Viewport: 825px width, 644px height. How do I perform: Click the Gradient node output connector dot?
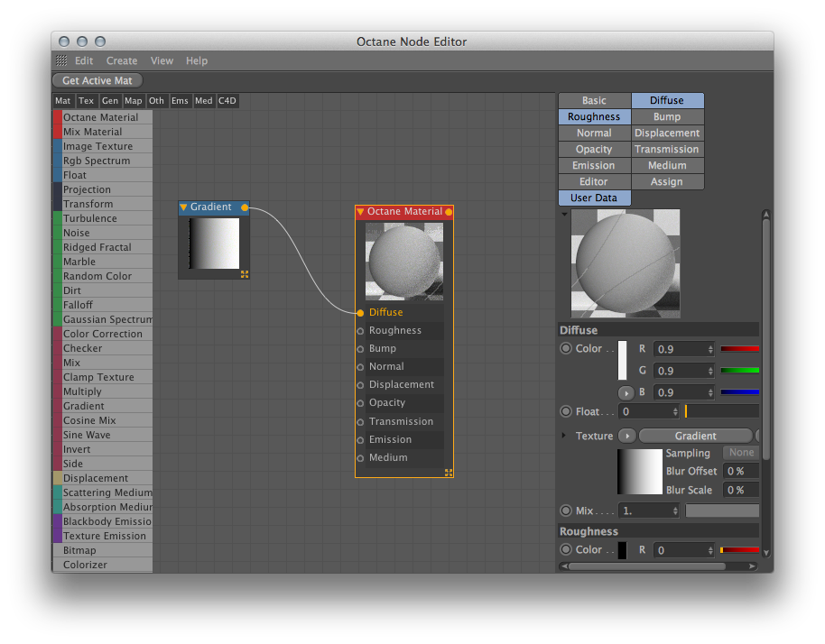[245, 207]
